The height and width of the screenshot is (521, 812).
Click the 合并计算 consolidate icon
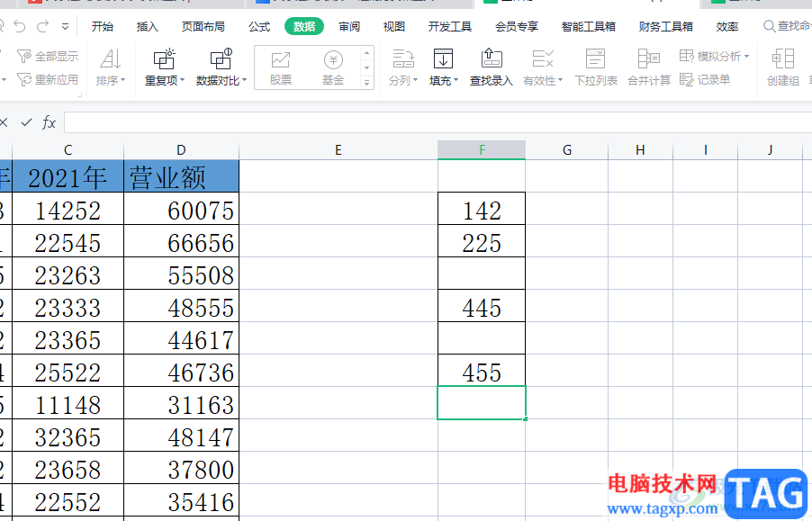click(x=649, y=67)
